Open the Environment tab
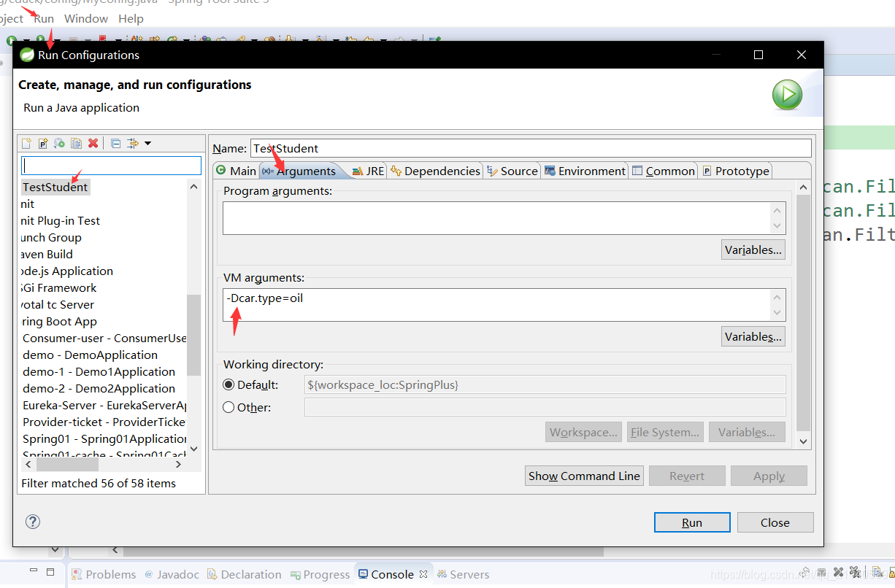895x588 pixels. (x=585, y=171)
